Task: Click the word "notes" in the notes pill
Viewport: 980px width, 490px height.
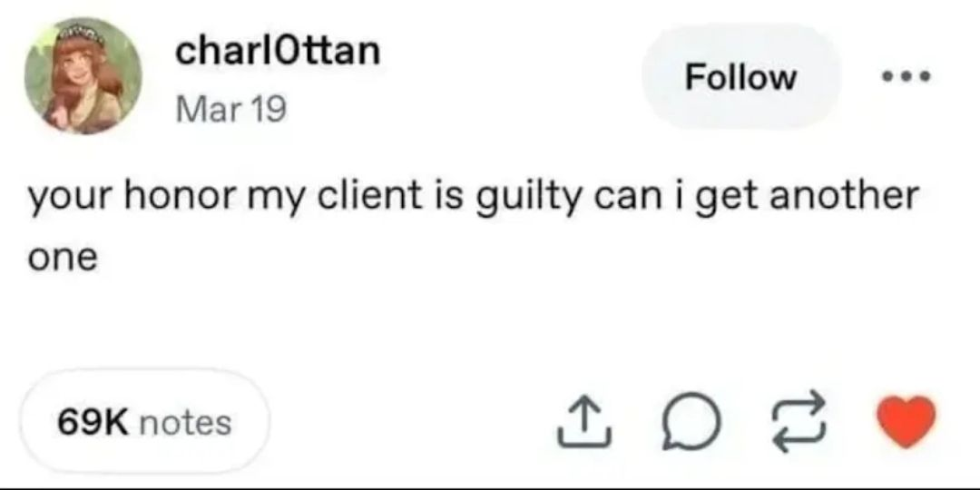Action: click(186, 423)
